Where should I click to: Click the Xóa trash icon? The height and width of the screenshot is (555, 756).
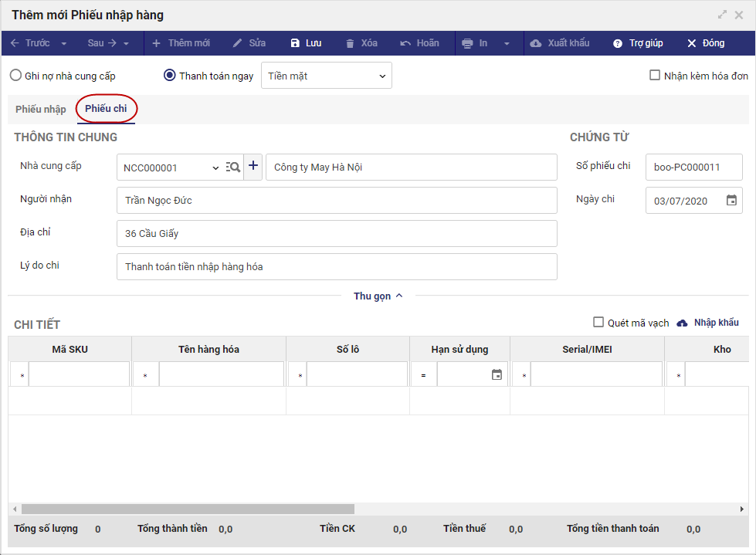click(351, 43)
